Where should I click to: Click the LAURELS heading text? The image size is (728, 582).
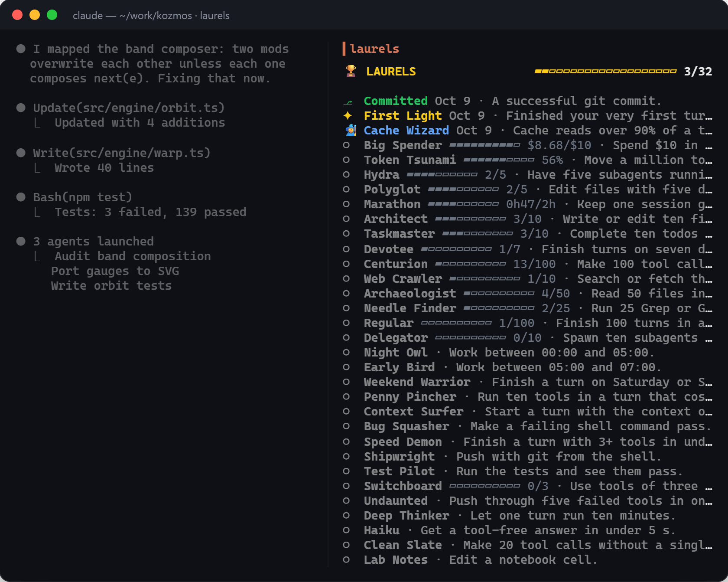pyautogui.click(x=391, y=71)
